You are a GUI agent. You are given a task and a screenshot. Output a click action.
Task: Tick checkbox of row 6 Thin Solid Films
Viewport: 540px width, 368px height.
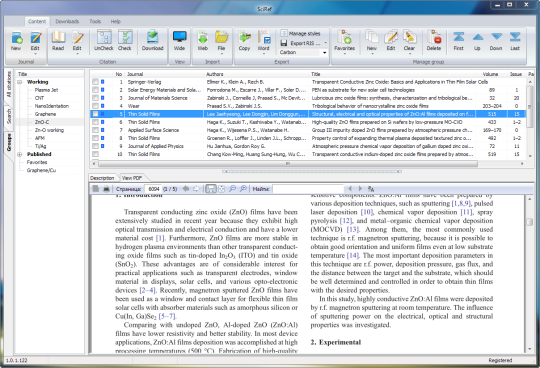click(x=95, y=122)
